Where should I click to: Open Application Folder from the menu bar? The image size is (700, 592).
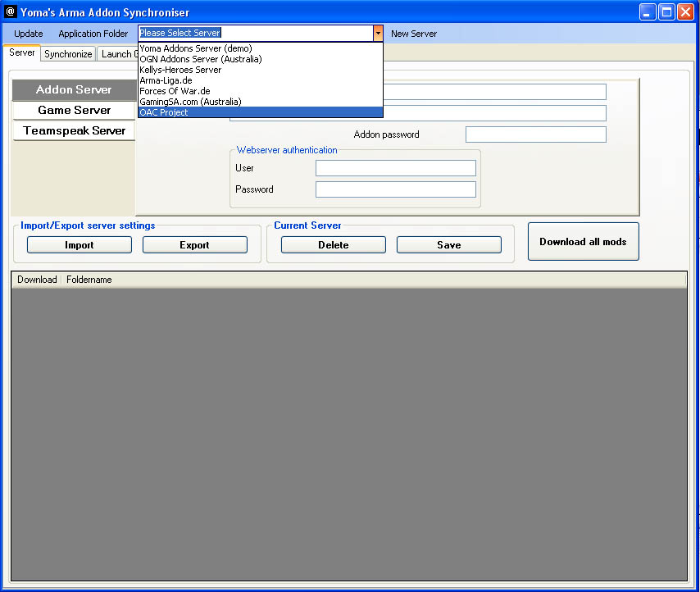tap(93, 34)
